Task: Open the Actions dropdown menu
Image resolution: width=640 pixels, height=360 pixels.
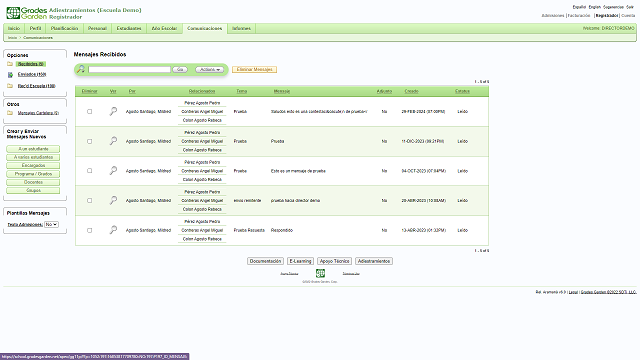Action: (x=209, y=69)
